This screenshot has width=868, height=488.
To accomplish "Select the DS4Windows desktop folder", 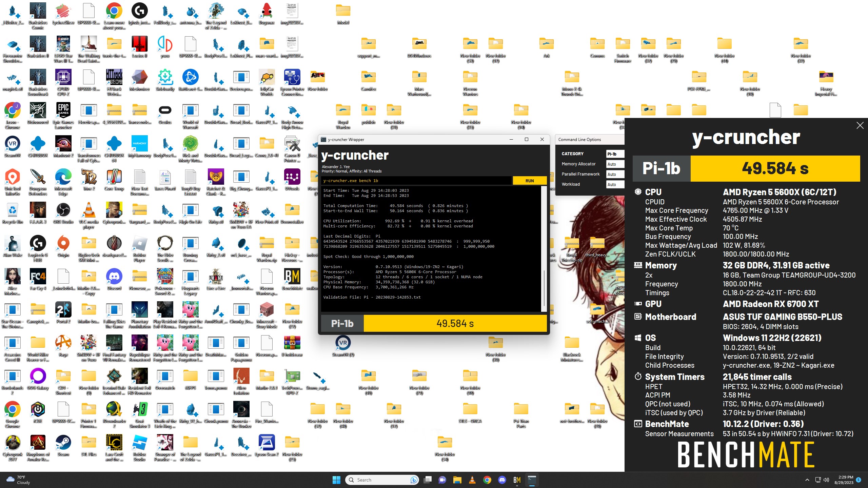I will pos(419,47).
